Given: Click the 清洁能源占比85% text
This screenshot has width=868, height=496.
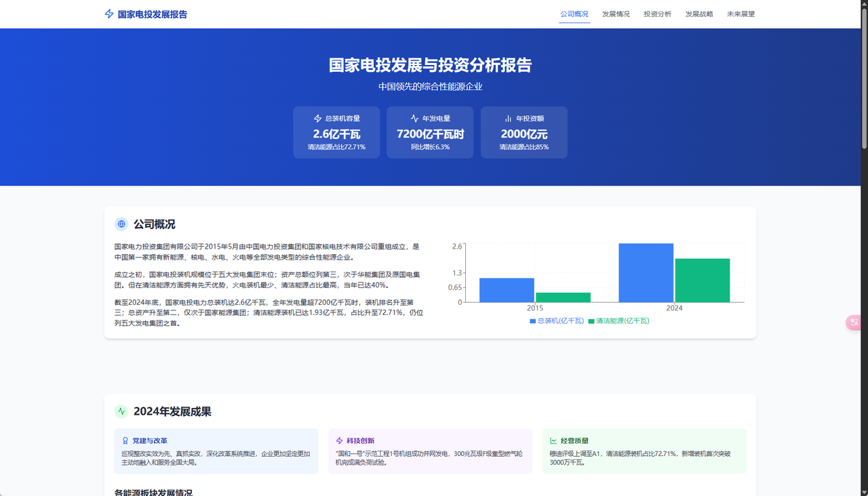Looking at the screenshot, I should coord(524,147).
